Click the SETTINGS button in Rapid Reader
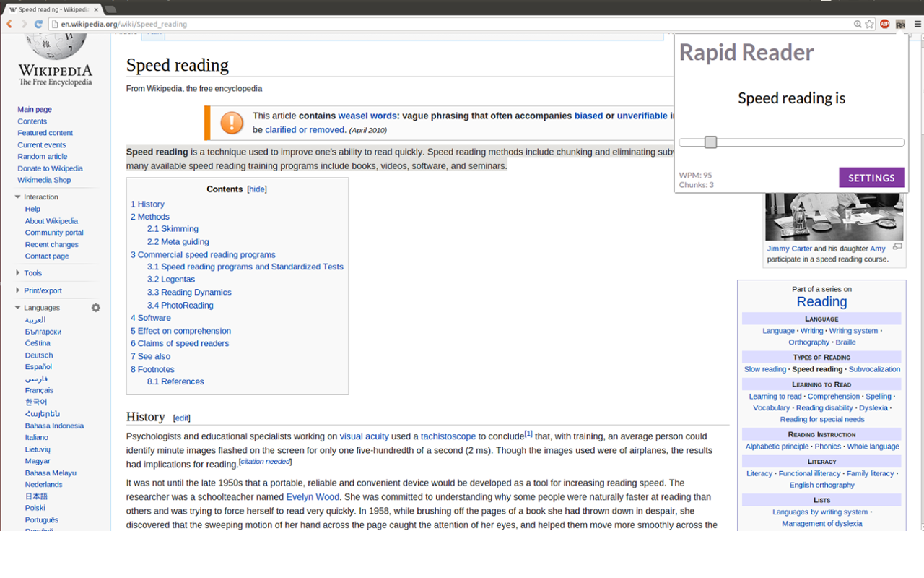This screenshot has height=578, width=924. [x=871, y=178]
